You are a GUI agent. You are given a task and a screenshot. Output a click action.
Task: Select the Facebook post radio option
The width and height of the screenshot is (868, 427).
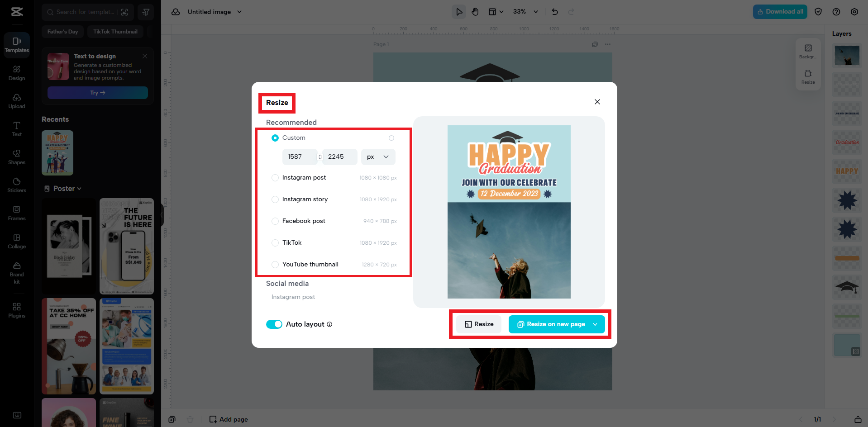[x=275, y=221]
